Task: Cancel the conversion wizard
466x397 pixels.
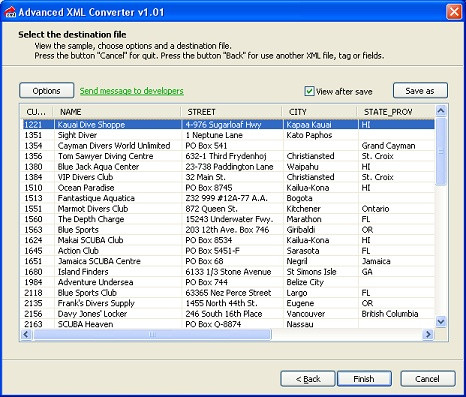Action: point(427,379)
